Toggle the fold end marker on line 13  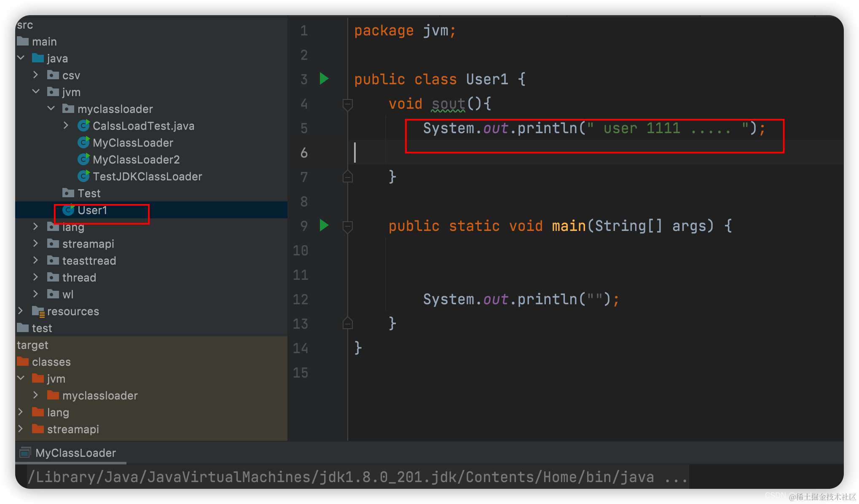pos(348,324)
